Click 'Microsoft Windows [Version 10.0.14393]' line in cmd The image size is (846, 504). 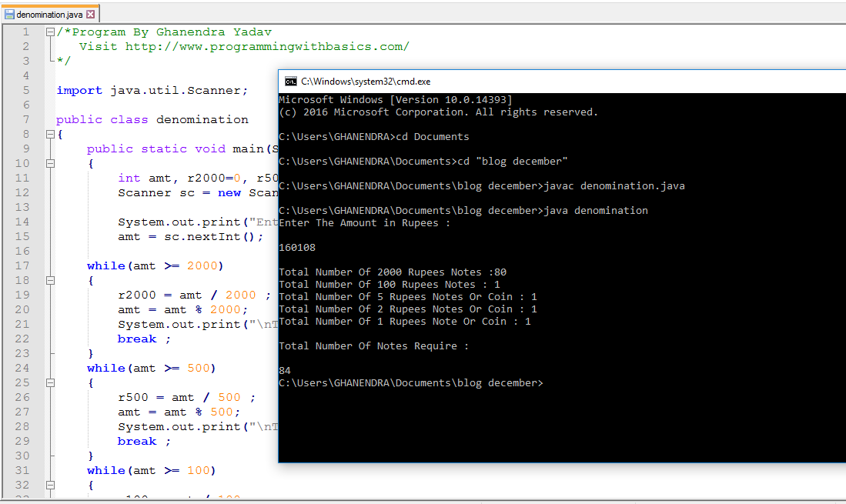(396, 100)
